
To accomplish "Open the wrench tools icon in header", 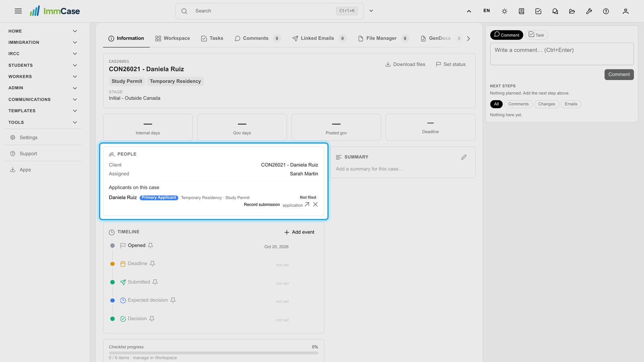I will pos(589,11).
